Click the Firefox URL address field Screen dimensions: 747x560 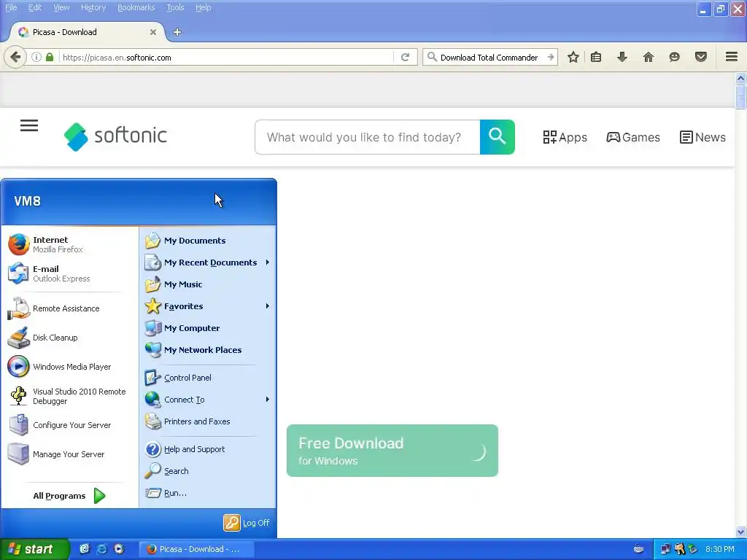[227, 57]
